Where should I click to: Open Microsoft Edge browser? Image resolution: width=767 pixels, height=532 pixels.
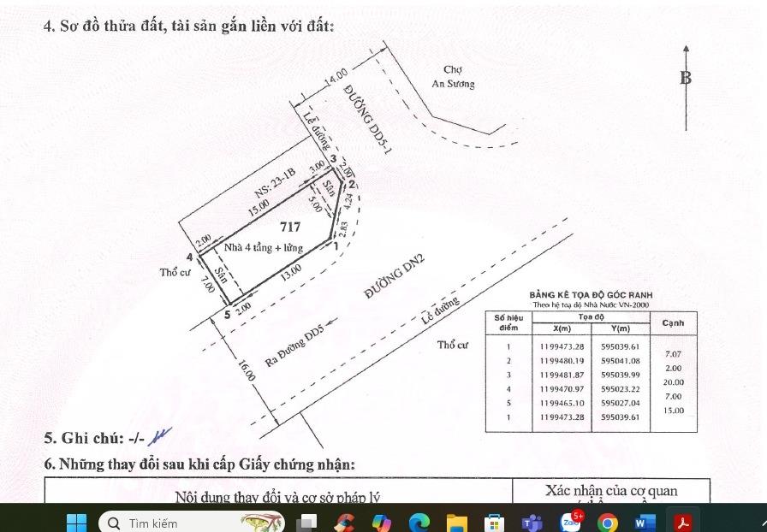click(x=419, y=522)
